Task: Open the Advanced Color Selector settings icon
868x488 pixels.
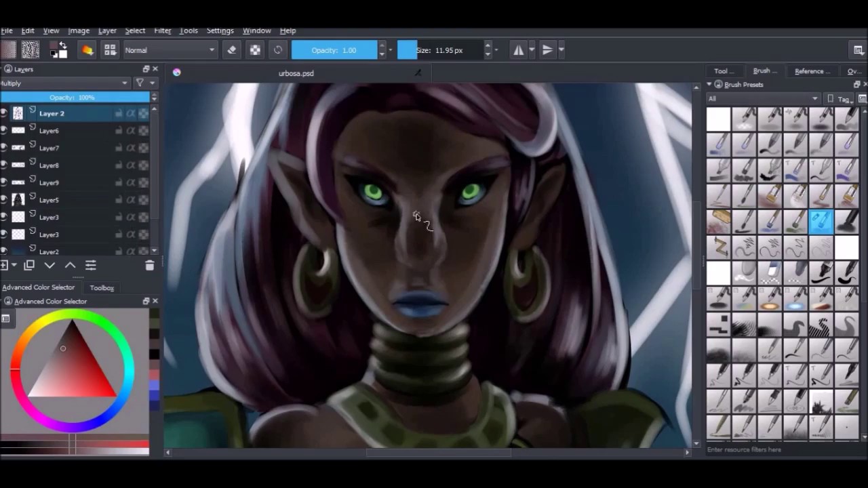Action: click(x=5, y=319)
